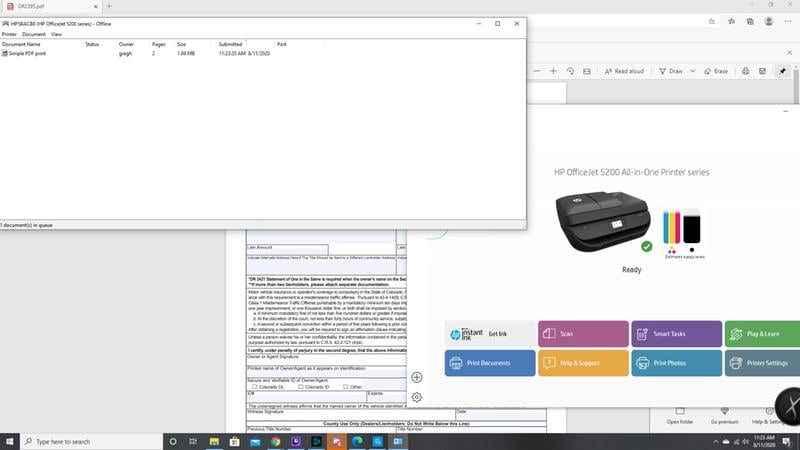Click the Instant Ink Get Ink tile

pos(490,334)
